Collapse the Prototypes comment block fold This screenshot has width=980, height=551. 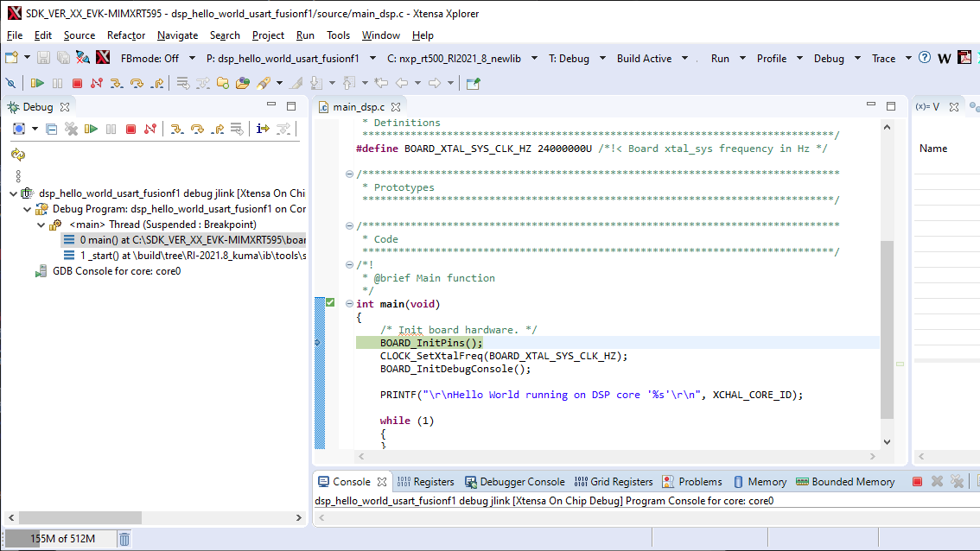pos(350,174)
